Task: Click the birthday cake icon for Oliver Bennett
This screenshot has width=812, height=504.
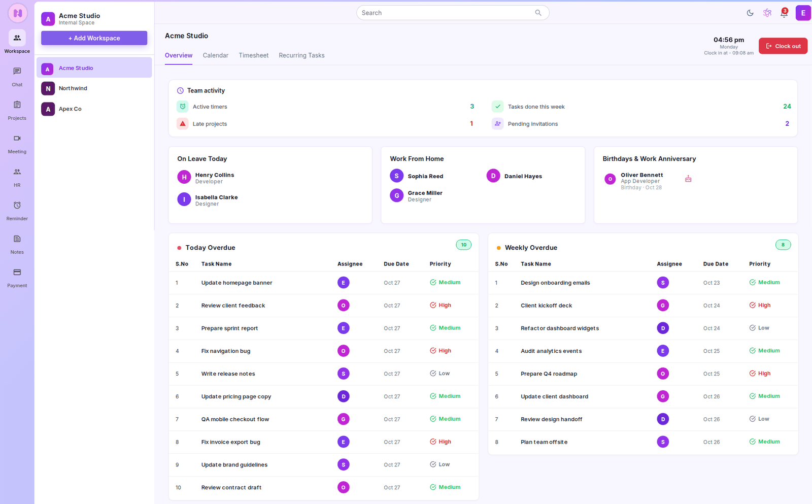Action: pyautogui.click(x=688, y=179)
